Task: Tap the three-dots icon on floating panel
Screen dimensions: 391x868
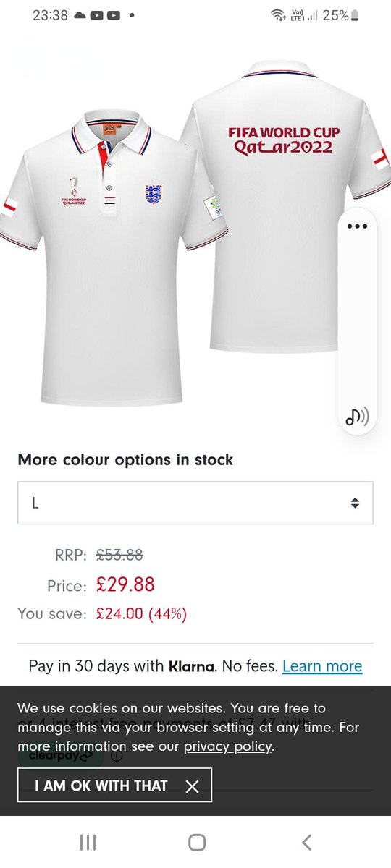Action: tap(358, 226)
